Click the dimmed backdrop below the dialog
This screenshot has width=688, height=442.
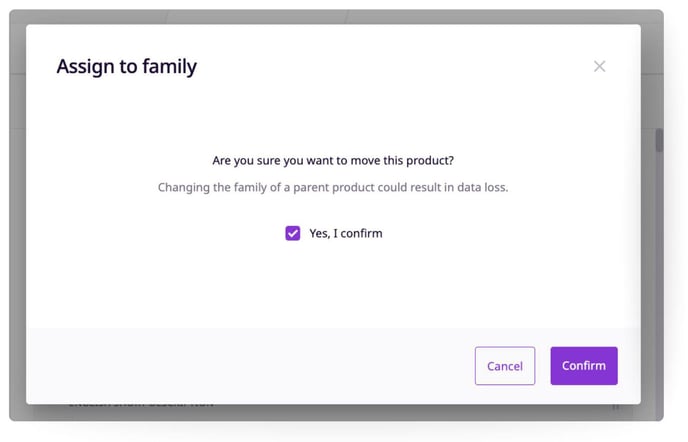[333, 413]
